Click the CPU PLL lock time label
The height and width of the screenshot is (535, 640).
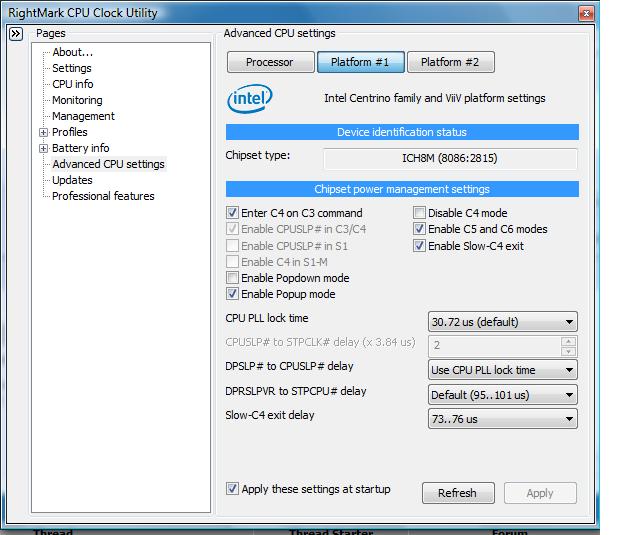pyautogui.click(x=267, y=318)
